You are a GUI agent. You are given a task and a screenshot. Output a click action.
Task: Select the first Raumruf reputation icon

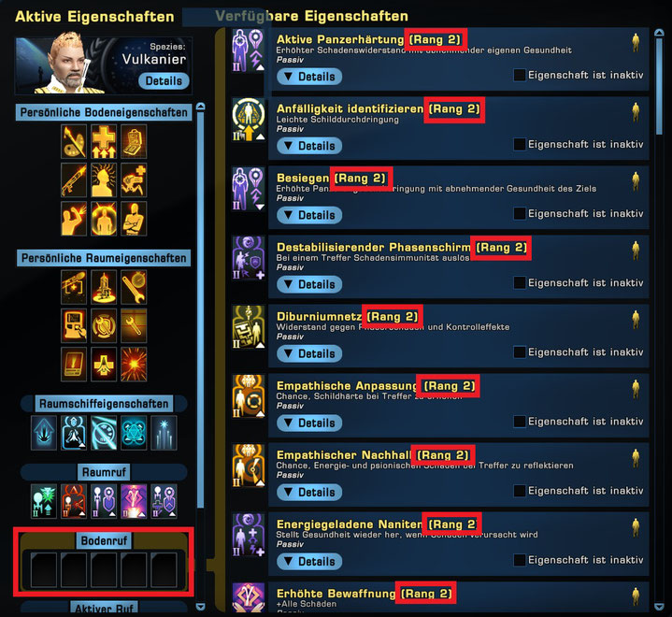pos(44,501)
